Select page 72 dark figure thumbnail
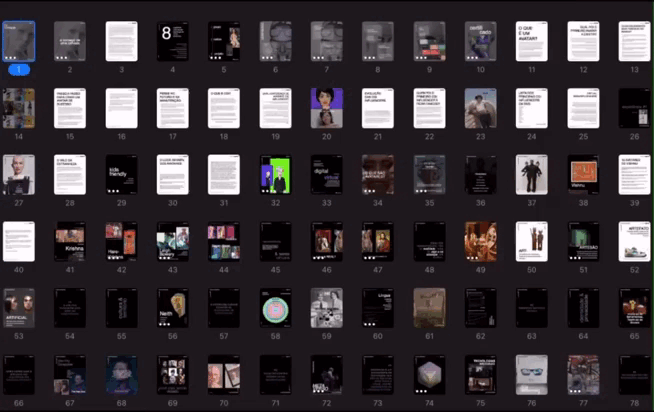This screenshot has height=412, width=654. 327,375
